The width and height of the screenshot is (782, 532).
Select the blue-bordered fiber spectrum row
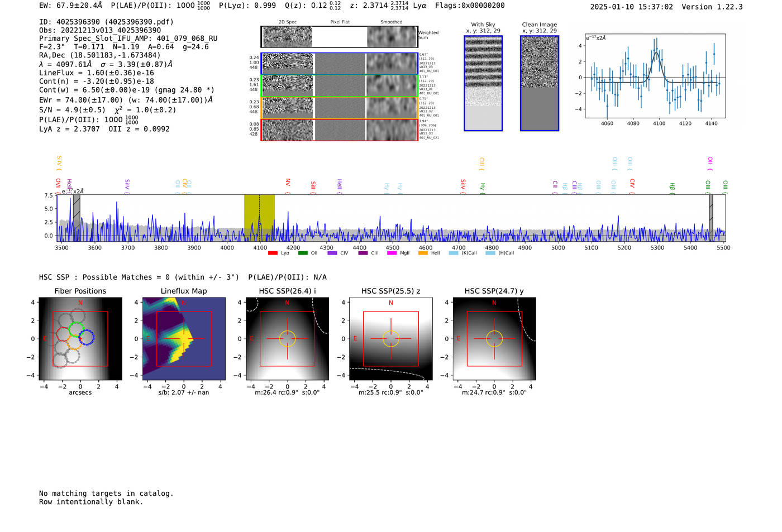click(x=339, y=64)
